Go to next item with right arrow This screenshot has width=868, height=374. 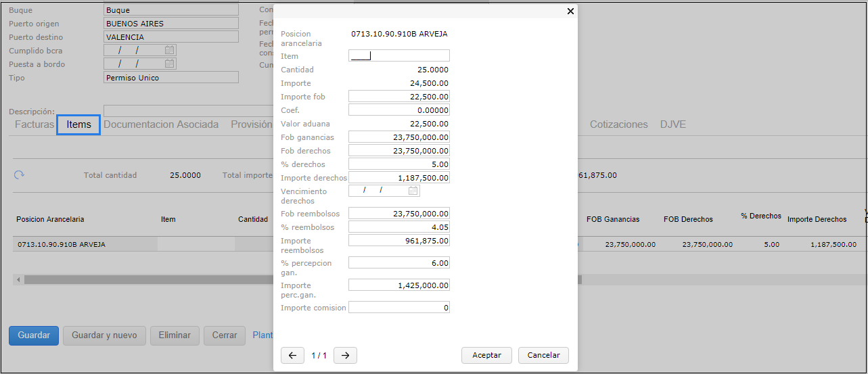pyautogui.click(x=345, y=356)
